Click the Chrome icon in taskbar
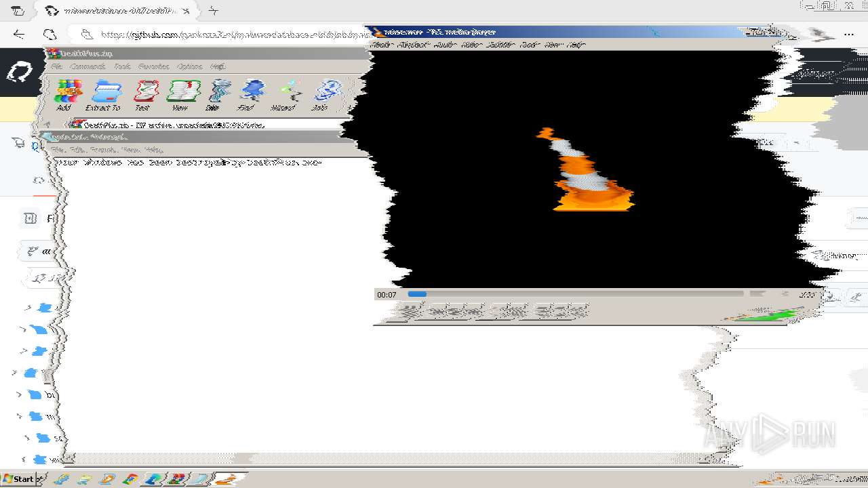Screen dimensions: 868x488 (x=130, y=479)
